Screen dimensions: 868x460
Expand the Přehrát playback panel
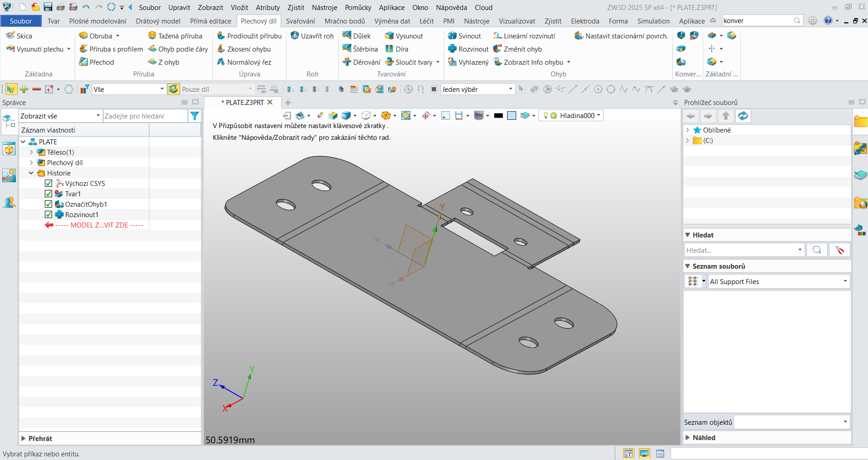tap(24, 438)
